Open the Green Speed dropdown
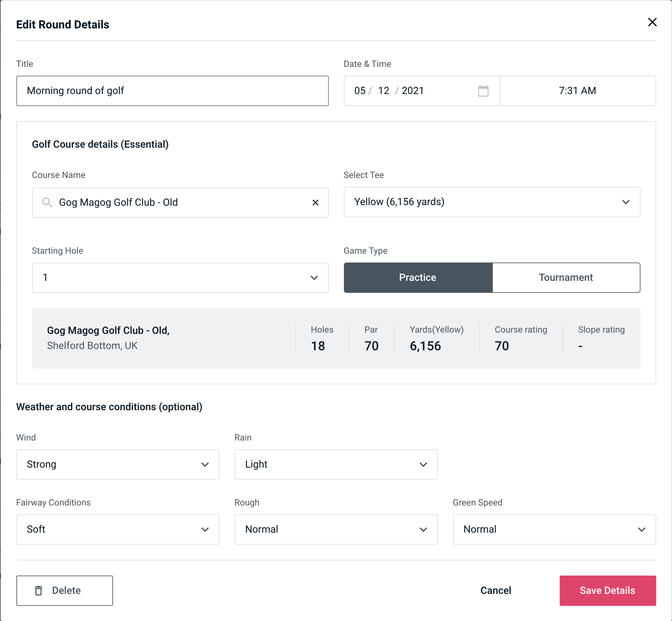Image resolution: width=672 pixels, height=621 pixels. click(553, 530)
